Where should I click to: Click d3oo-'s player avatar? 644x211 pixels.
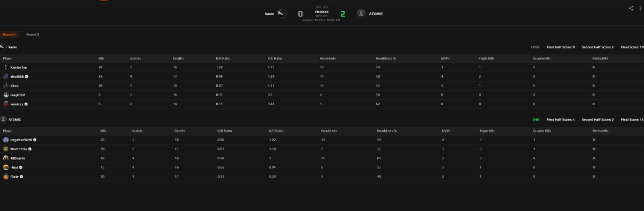point(5,85)
